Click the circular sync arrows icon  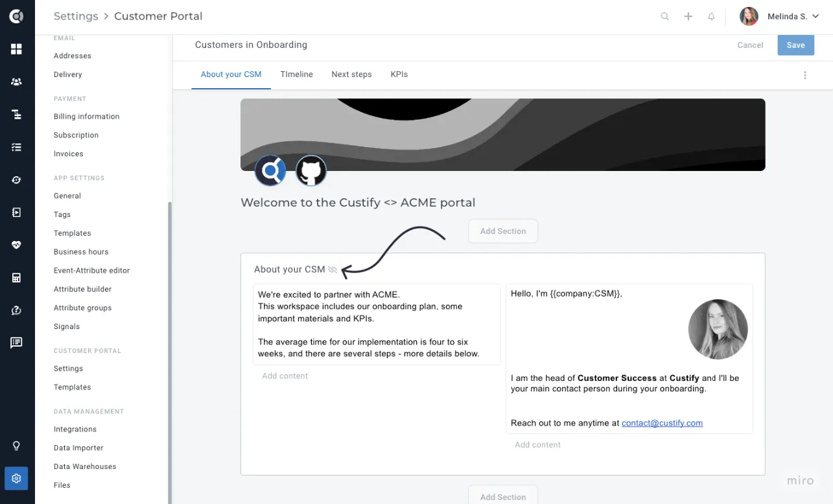[x=16, y=180]
